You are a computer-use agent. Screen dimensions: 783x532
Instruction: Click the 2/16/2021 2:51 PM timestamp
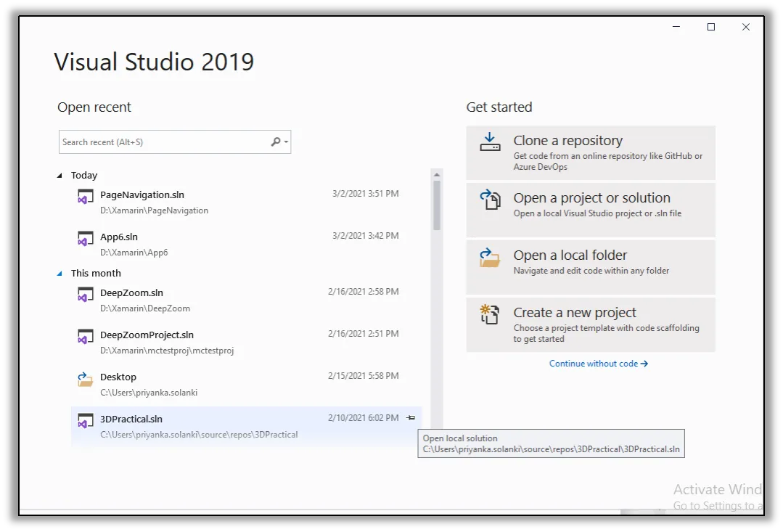[x=363, y=333]
